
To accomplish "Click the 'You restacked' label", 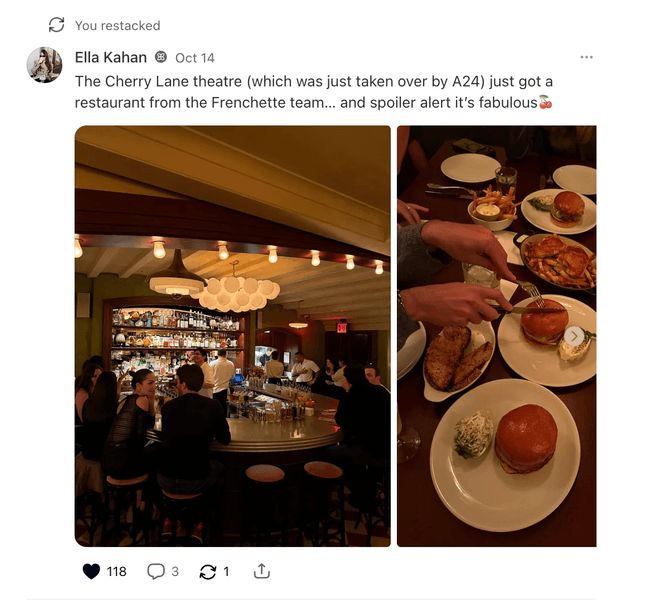I will (117, 25).
